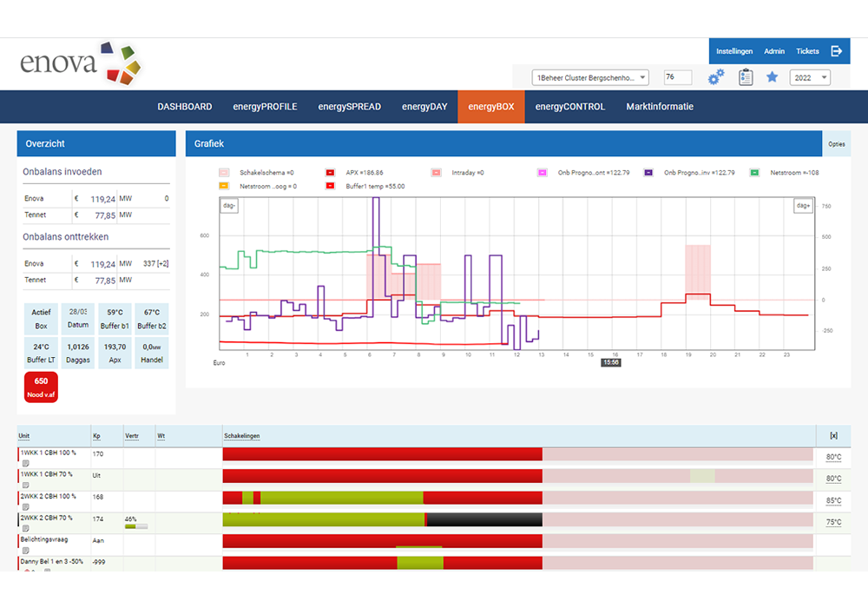Switch to the energyPROFILE tab
868x608 pixels.
click(x=265, y=107)
